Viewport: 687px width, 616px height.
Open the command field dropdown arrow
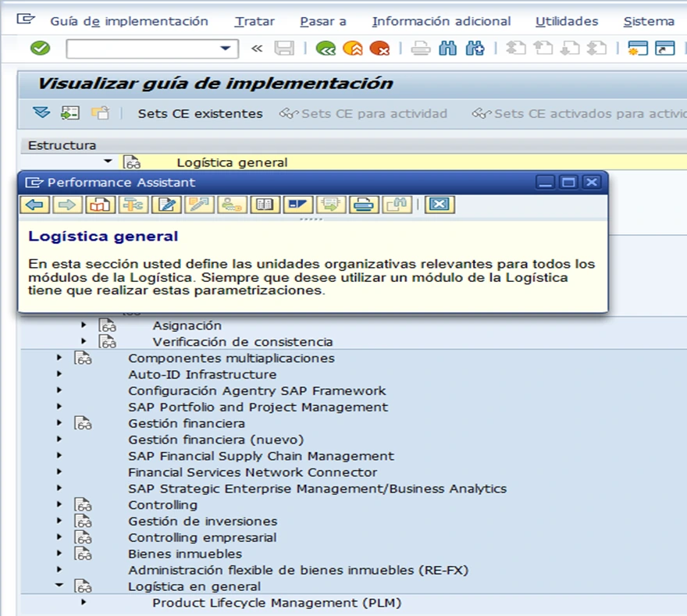(226, 48)
